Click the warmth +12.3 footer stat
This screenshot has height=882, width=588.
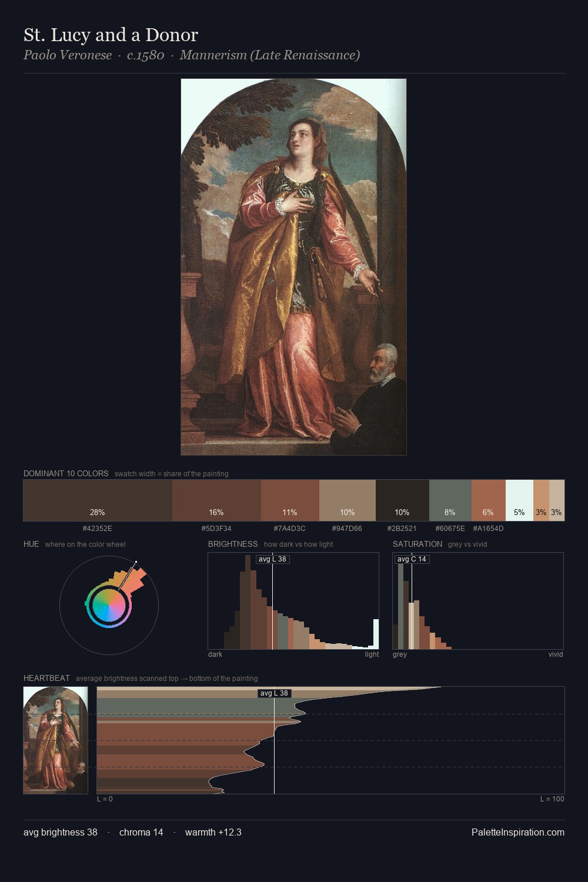pos(213,832)
